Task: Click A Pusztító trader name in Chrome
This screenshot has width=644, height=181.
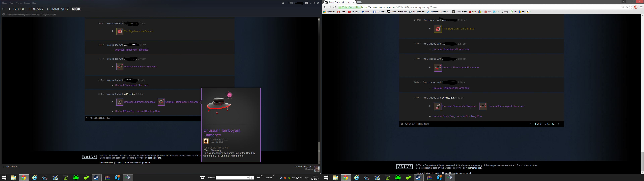Action: 448,98
